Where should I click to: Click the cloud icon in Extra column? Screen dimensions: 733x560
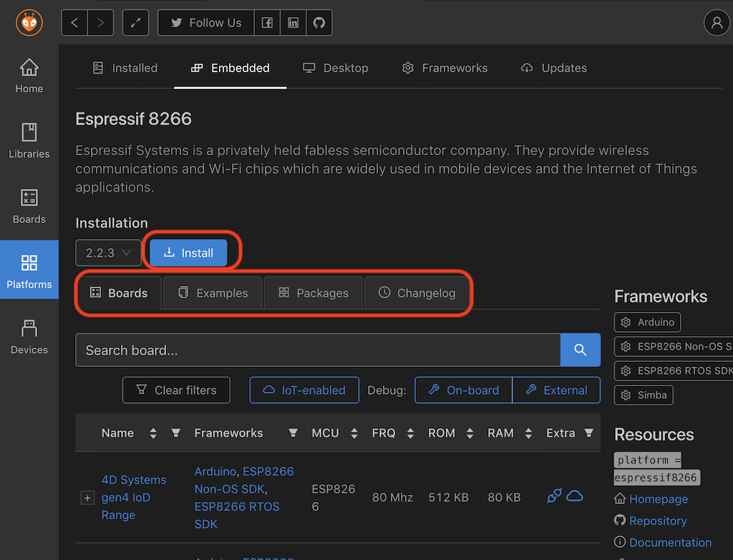coord(575,496)
